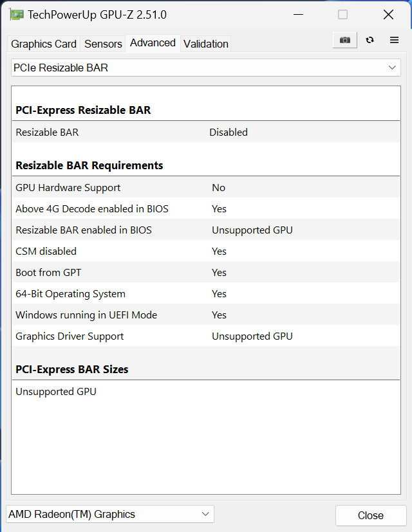
Task: Switch to the Graphics Card tab
Action: click(43, 44)
